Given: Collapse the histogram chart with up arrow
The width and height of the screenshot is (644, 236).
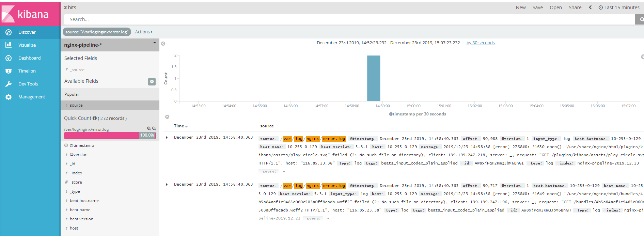Looking at the screenshot, I should coord(167,117).
